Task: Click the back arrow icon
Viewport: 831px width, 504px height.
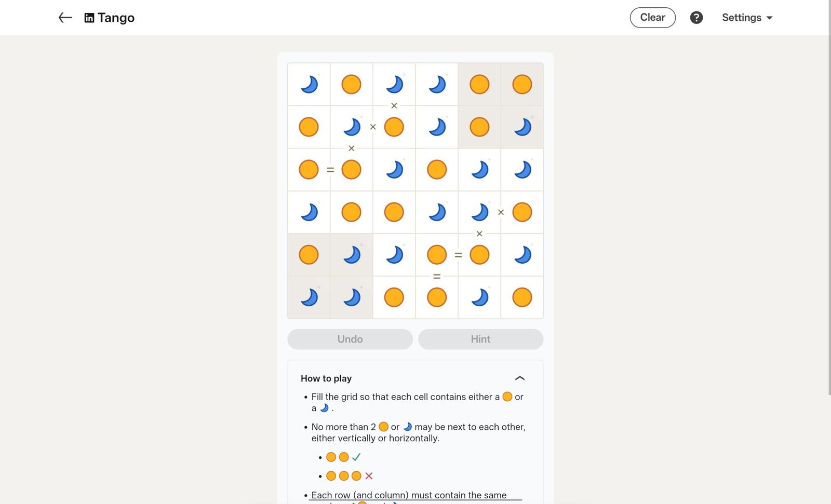Action: [x=65, y=18]
